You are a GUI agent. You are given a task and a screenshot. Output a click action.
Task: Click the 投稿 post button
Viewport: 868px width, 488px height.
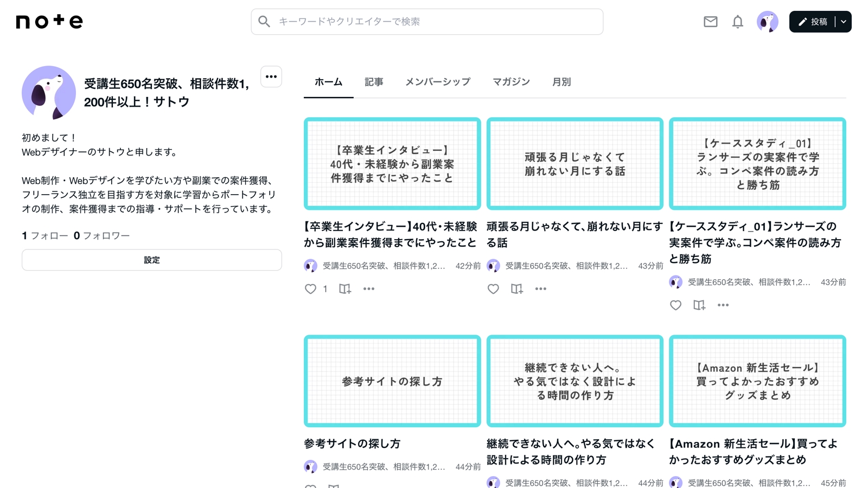813,22
